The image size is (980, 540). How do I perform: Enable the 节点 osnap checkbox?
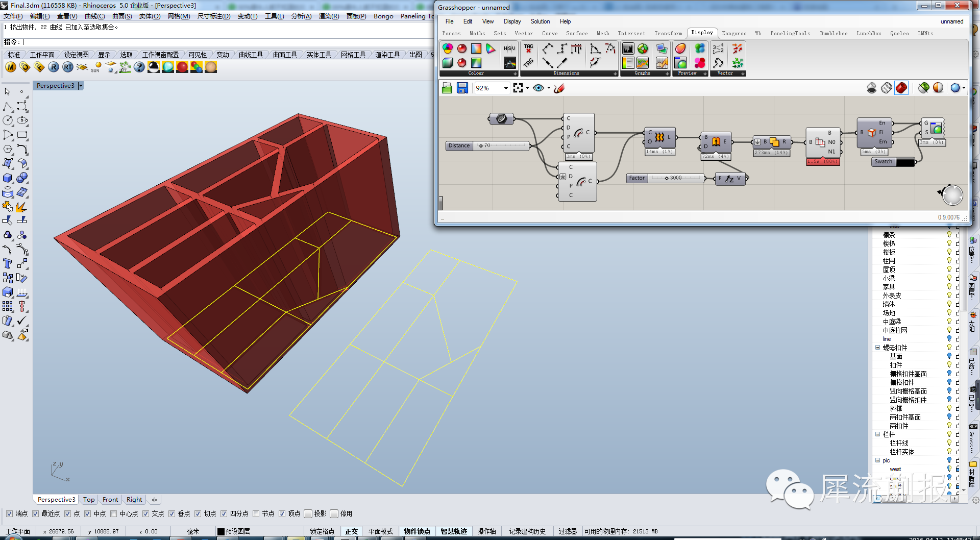[x=256, y=513]
